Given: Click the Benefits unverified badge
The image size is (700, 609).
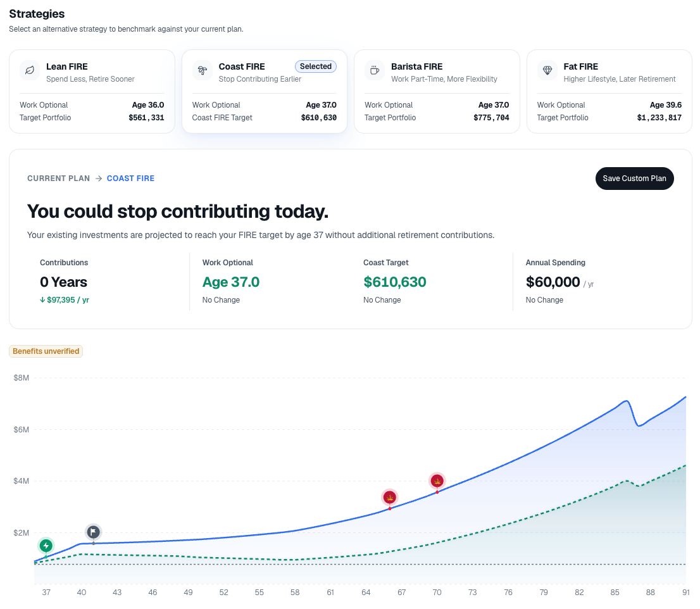Looking at the screenshot, I should coord(46,351).
